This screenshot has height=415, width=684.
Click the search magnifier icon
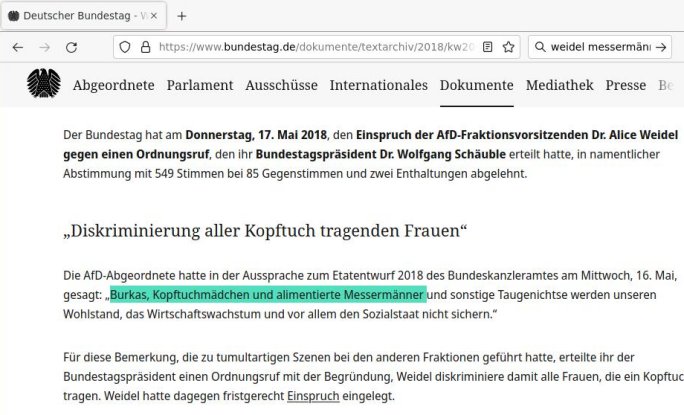pos(540,47)
